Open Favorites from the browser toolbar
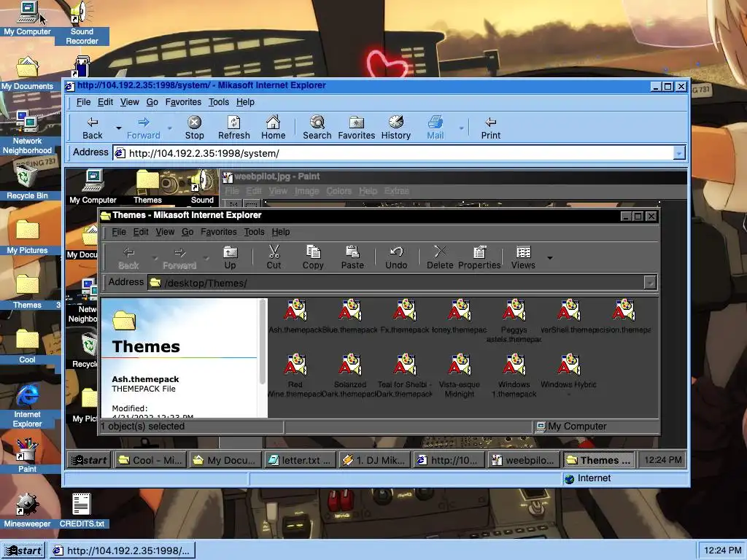 (356, 128)
